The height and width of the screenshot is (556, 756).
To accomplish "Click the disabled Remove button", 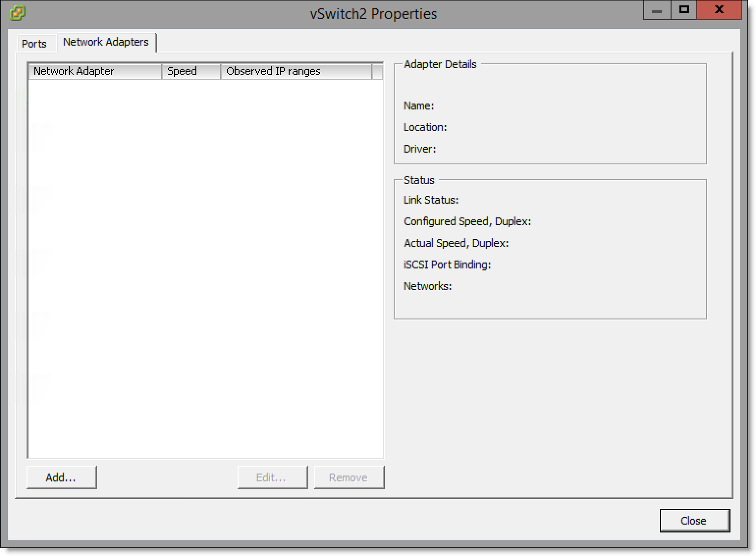I will coord(349,477).
